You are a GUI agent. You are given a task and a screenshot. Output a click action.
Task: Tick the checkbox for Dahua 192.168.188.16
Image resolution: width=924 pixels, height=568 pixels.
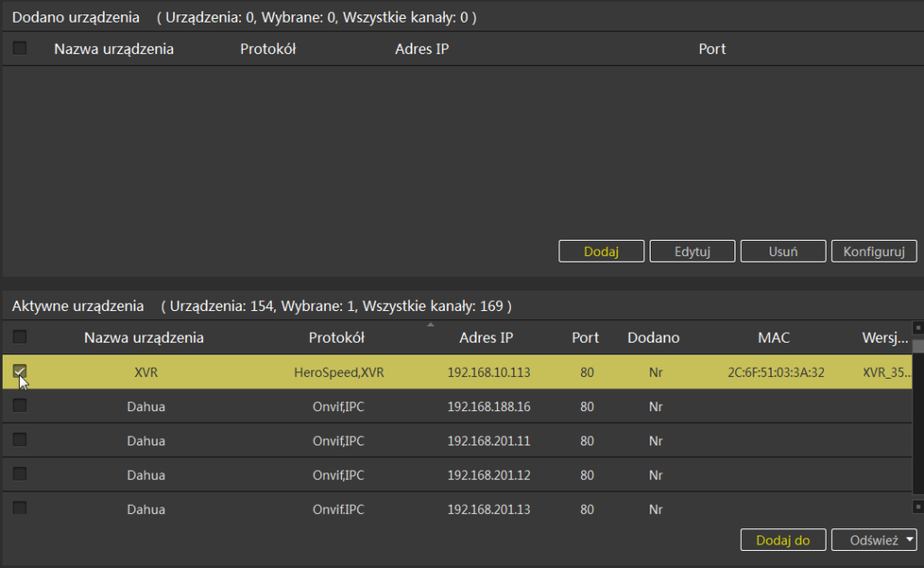point(20,406)
